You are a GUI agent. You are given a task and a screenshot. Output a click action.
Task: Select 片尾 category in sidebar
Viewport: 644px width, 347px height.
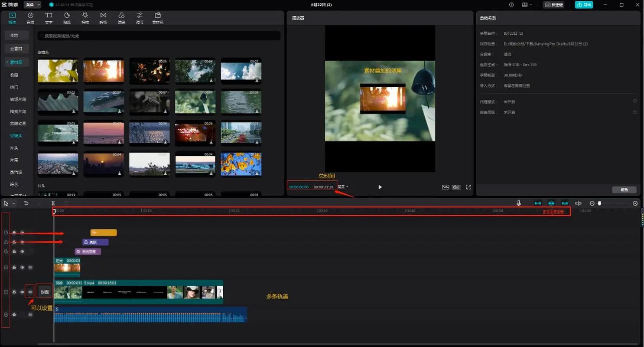tap(14, 160)
